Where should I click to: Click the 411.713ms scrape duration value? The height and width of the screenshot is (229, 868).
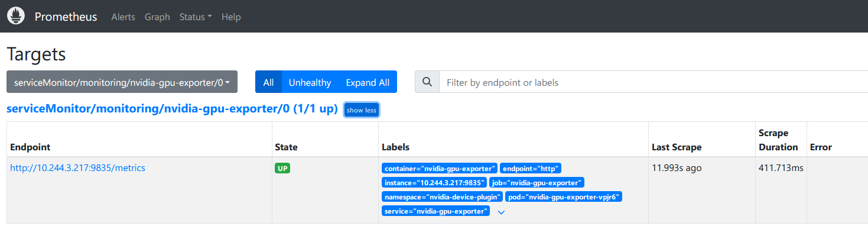(x=781, y=168)
